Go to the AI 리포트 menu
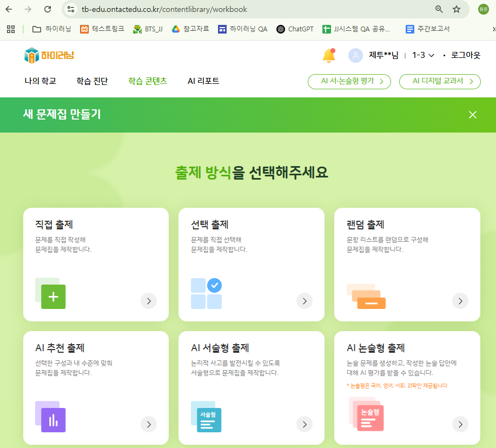This screenshot has height=448, width=496. (203, 81)
